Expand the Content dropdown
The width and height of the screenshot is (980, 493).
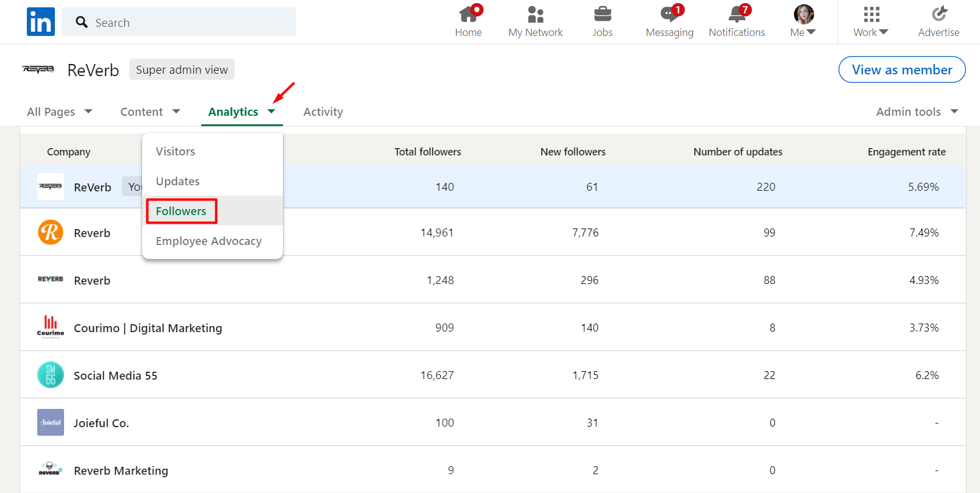[176, 112]
